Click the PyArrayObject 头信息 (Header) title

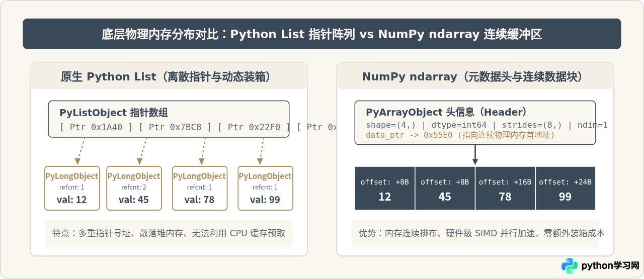point(446,113)
